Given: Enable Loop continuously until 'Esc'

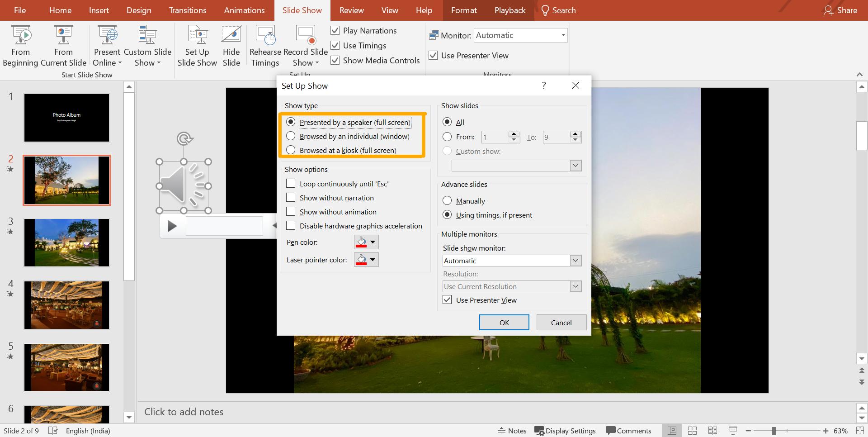Looking at the screenshot, I should coord(291,183).
